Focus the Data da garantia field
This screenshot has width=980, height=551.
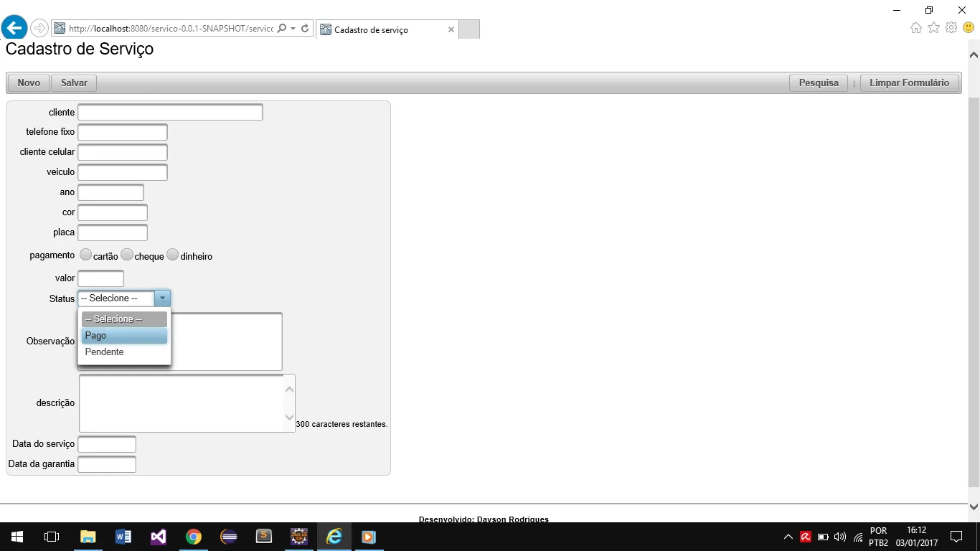[x=107, y=465]
